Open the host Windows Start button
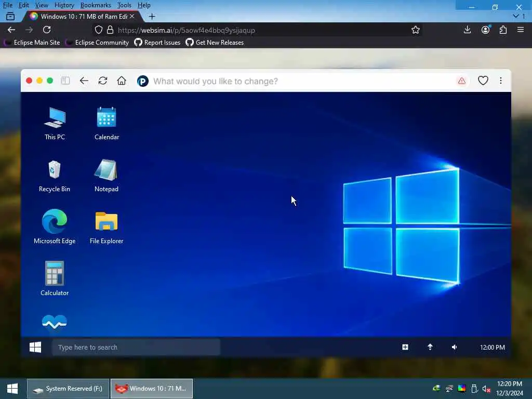 (x=12, y=389)
